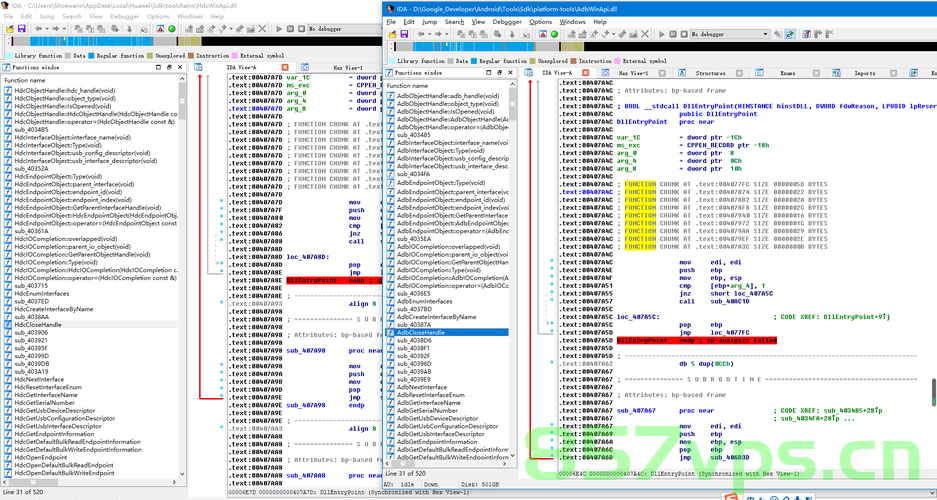937x500 pixels.
Task: Save database in the AdbWinApi IDA window
Action: (x=404, y=34)
